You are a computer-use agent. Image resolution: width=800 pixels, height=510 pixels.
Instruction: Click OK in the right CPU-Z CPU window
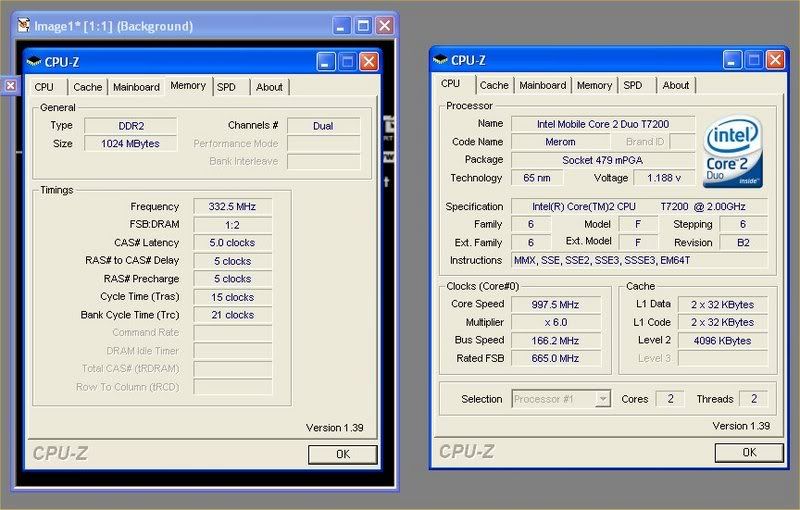coord(749,452)
